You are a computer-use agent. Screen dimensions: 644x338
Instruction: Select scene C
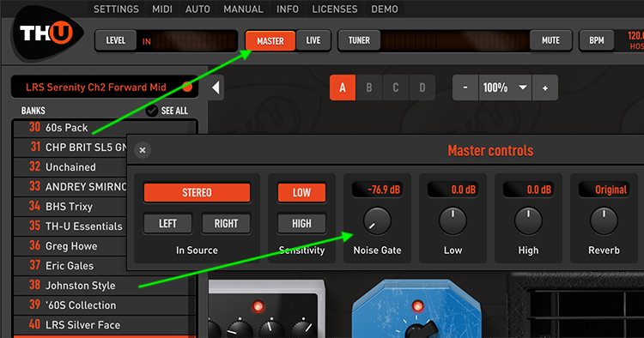396,88
